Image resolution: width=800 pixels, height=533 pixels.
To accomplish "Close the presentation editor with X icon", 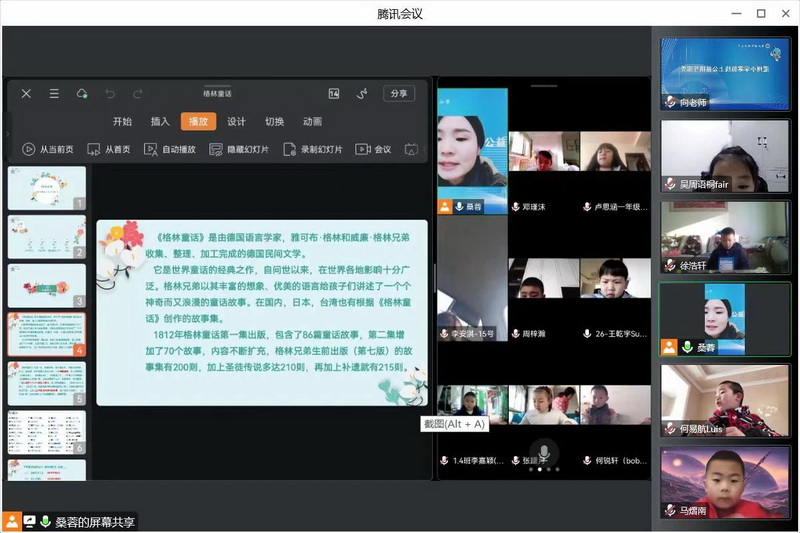I will (26, 94).
